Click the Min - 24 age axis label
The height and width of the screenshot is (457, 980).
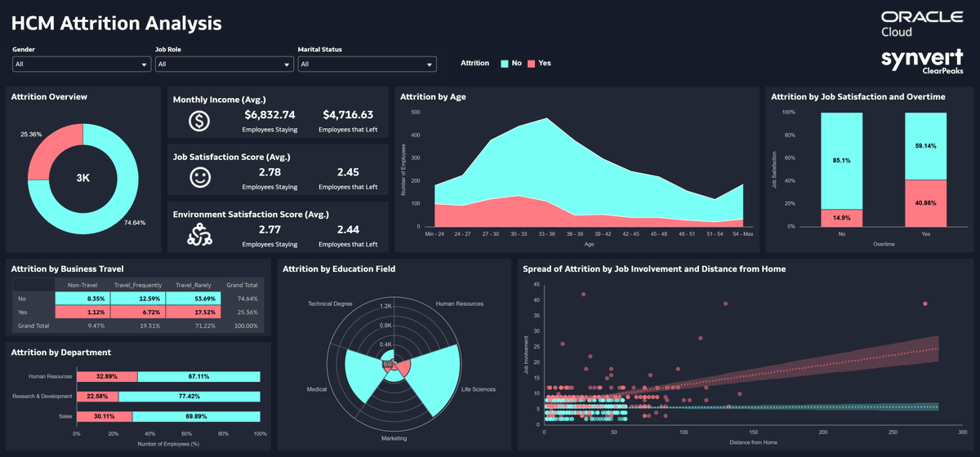[435, 234]
